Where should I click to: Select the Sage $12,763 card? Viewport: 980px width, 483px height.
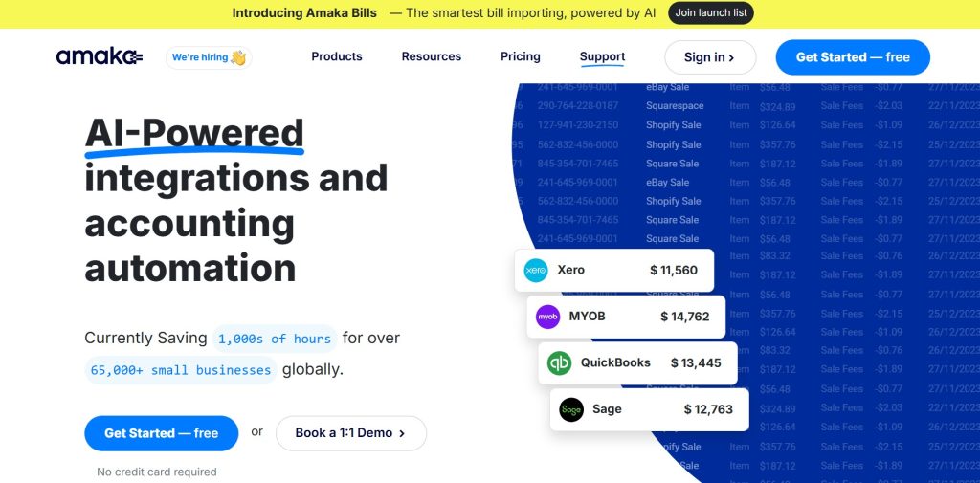[x=650, y=410]
